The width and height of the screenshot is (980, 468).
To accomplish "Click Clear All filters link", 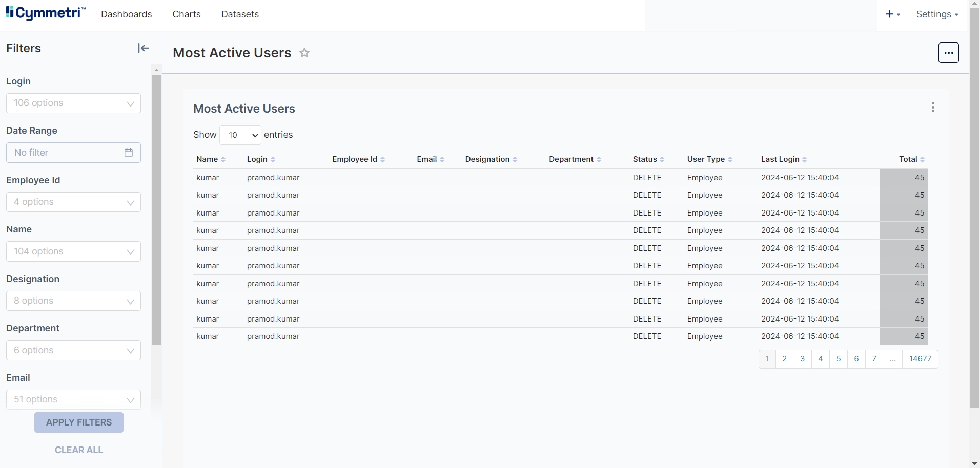I will pyautogui.click(x=79, y=450).
